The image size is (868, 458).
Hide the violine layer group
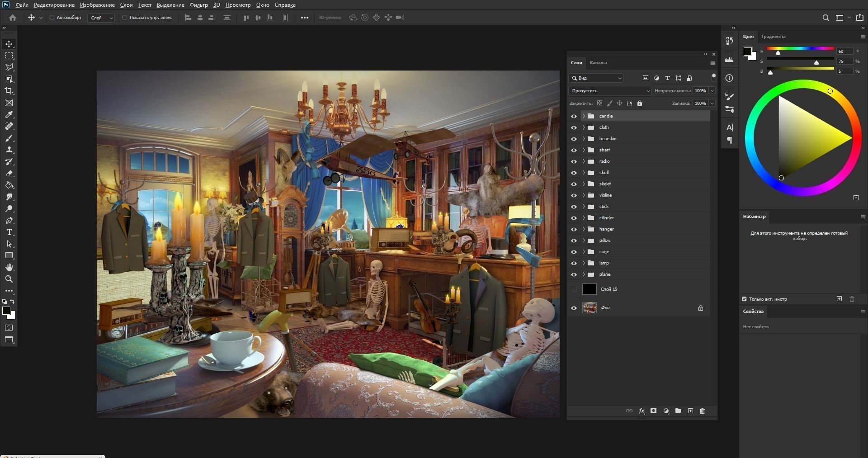pos(574,195)
